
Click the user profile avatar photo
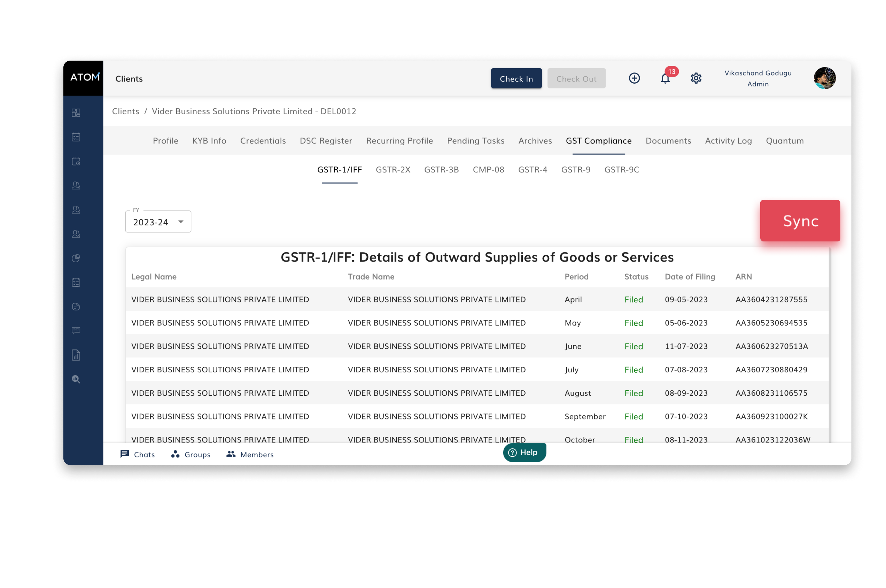[825, 78]
